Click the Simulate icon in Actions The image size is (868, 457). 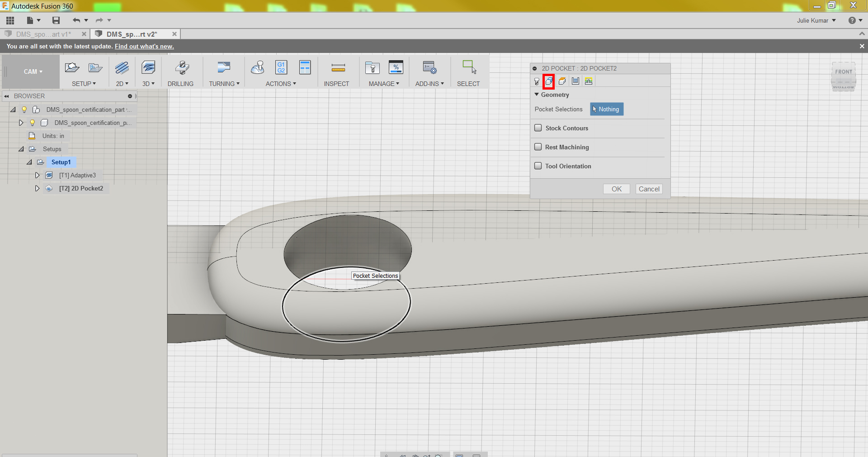point(258,68)
